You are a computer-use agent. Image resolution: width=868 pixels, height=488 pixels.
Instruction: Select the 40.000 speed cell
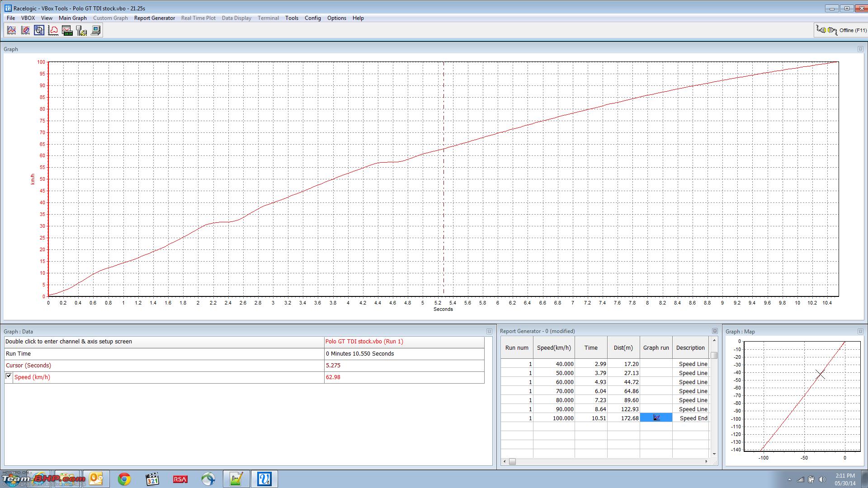click(554, 364)
